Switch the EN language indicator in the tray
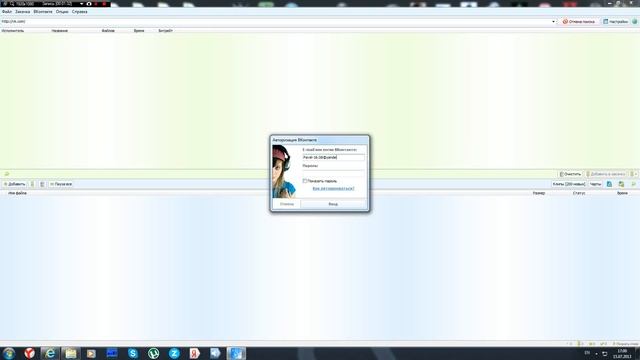The image size is (640, 360). click(587, 353)
